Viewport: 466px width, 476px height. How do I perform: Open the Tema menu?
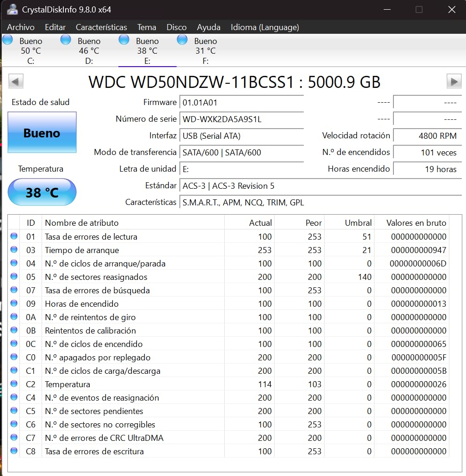click(147, 27)
